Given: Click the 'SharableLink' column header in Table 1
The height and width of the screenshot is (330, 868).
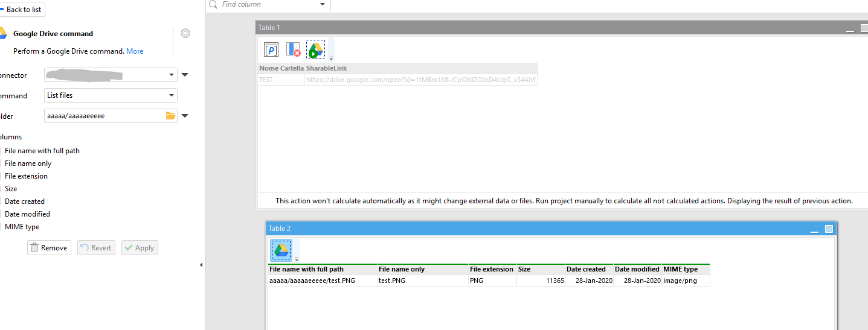Looking at the screenshot, I should point(327,68).
